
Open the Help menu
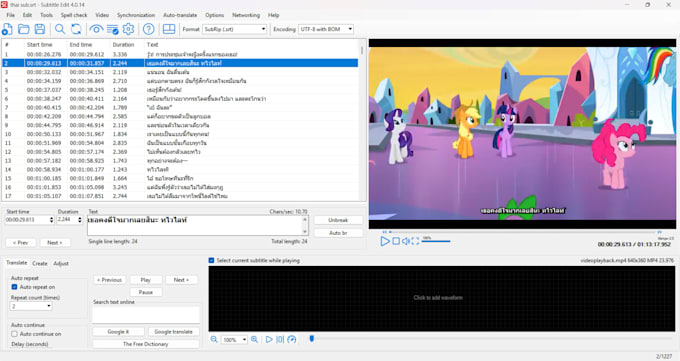pos(274,15)
